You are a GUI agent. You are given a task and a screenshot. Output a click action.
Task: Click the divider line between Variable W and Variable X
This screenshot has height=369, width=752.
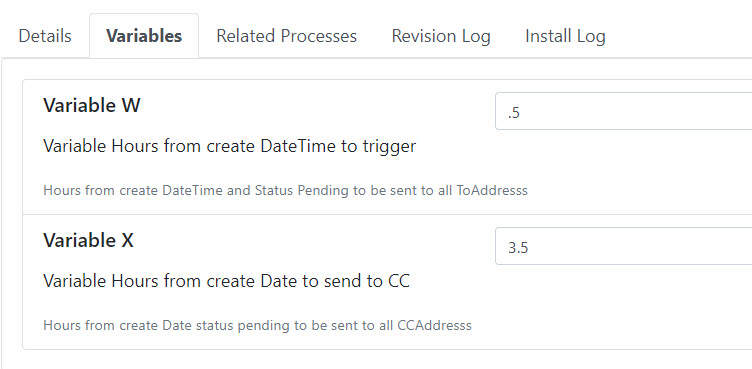point(387,214)
